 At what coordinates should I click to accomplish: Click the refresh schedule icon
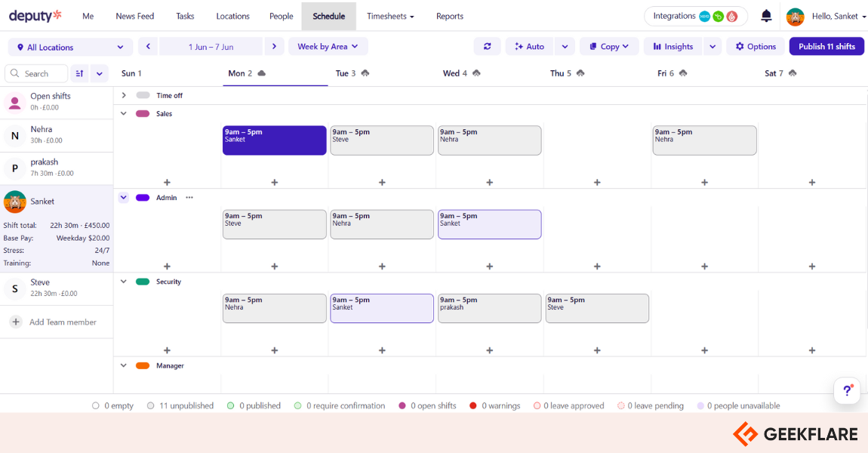point(487,46)
